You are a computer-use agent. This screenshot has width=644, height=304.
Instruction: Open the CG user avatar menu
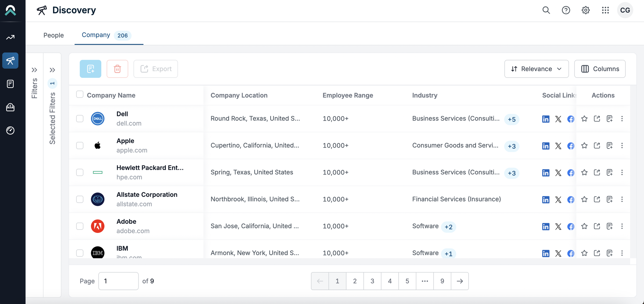[625, 10]
